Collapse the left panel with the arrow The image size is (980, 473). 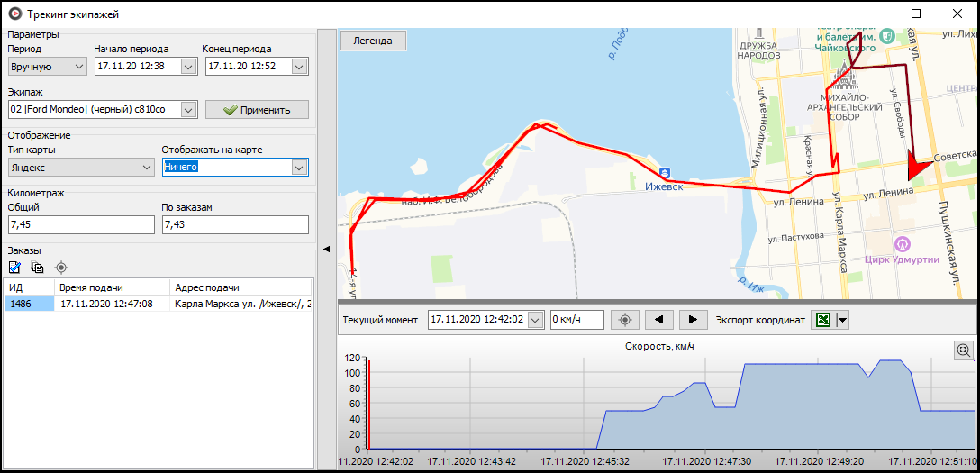coord(326,250)
